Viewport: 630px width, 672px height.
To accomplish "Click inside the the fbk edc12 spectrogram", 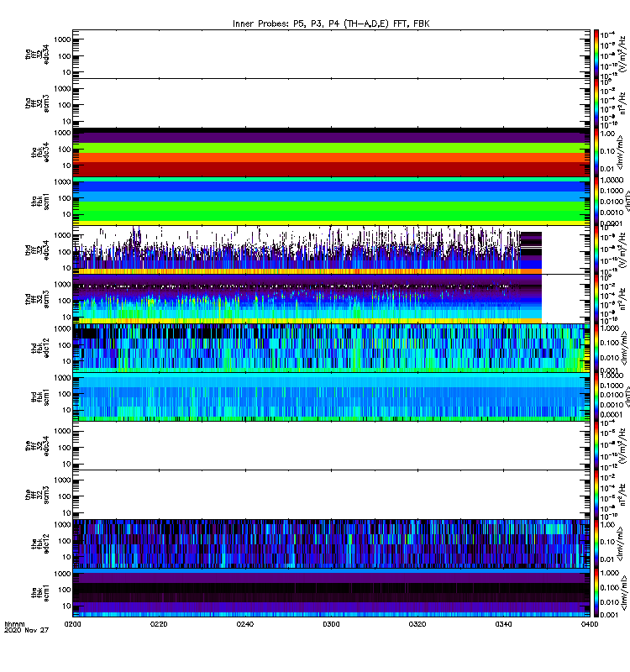I will [331, 543].
